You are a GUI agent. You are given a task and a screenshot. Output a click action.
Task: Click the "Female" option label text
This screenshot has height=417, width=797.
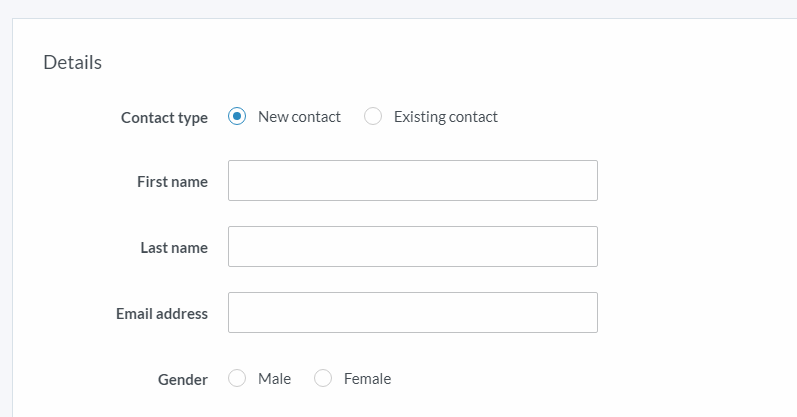[x=367, y=379]
